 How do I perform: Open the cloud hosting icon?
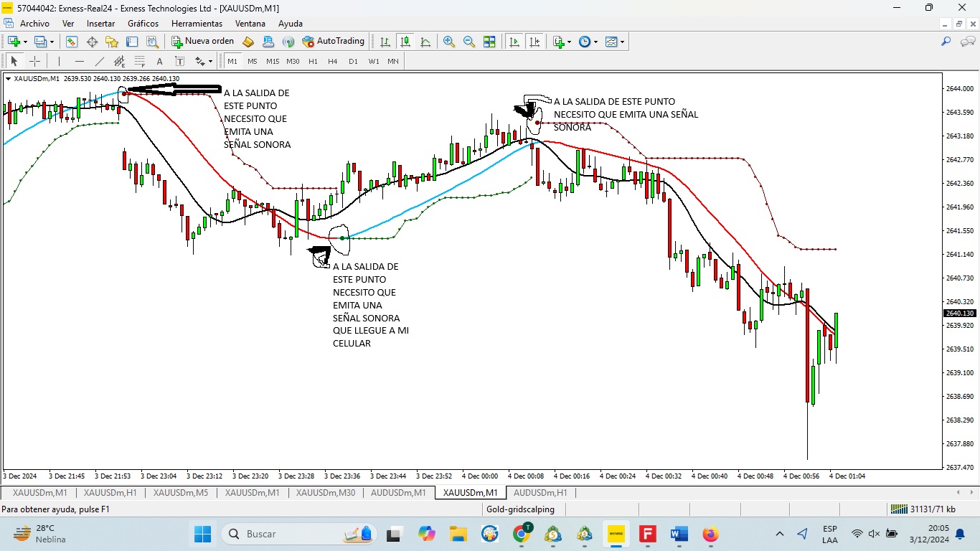pos(268,42)
